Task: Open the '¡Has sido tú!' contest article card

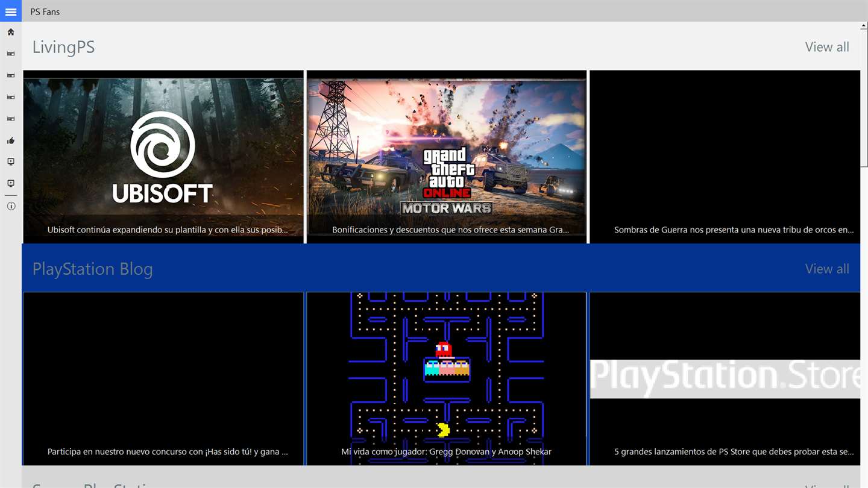Action: point(163,379)
